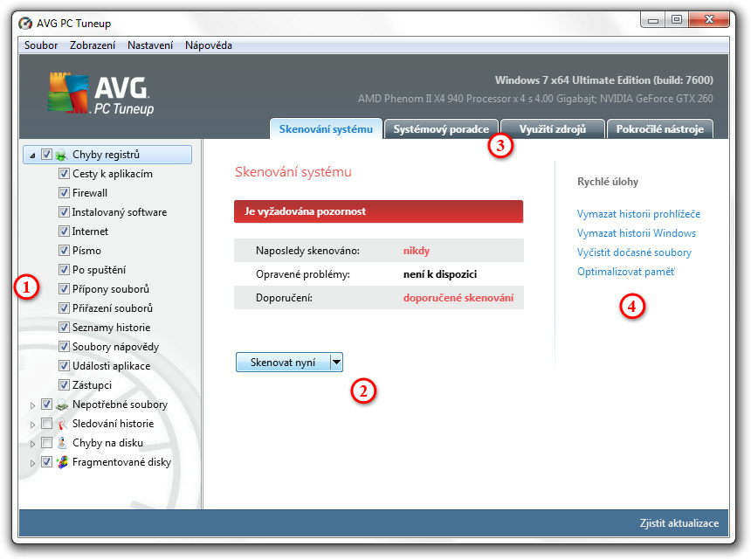Click the Skenování systému heading
This screenshot has width=751, height=560.
click(x=293, y=171)
